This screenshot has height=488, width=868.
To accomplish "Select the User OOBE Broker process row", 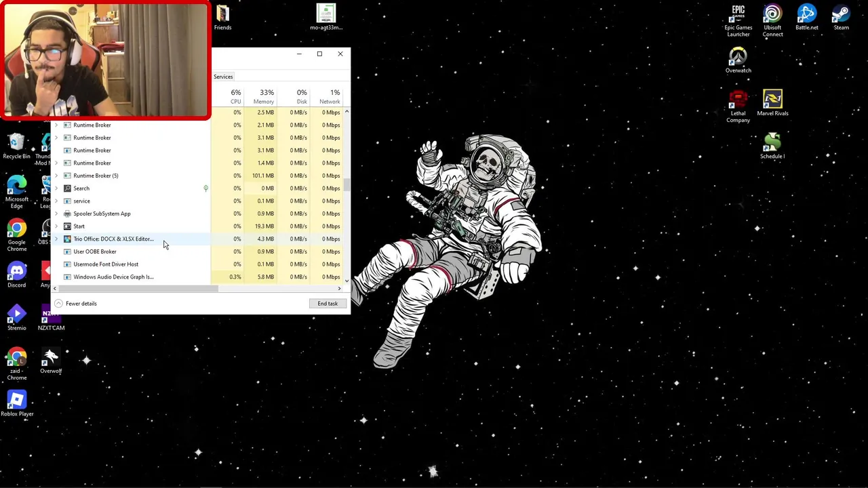I will click(198, 251).
